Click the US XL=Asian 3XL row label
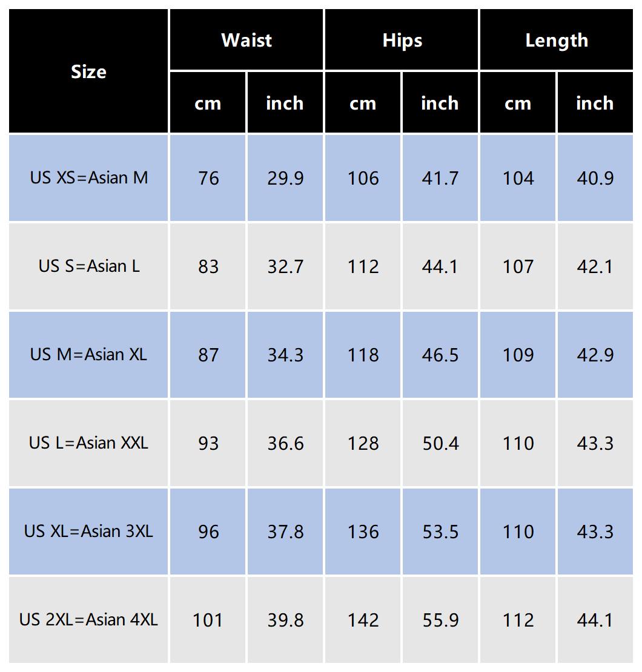The height and width of the screenshot is (672, 642). 88,532
